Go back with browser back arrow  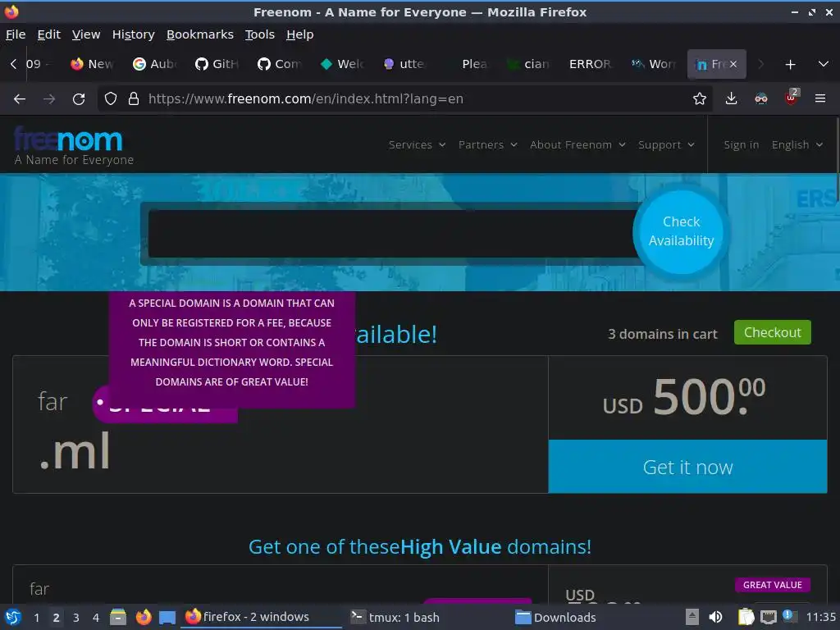20,98
